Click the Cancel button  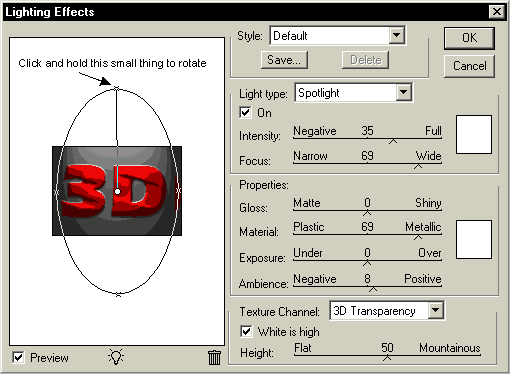469,66
